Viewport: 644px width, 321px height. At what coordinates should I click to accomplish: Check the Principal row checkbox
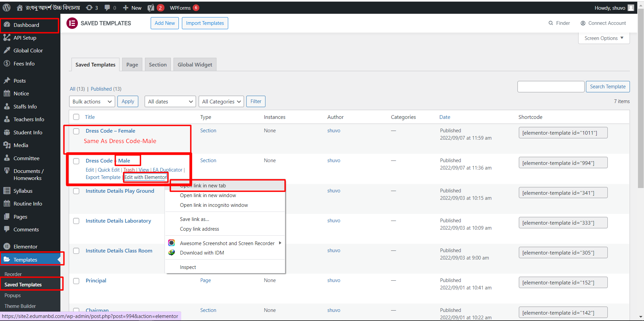pos(76,281)
